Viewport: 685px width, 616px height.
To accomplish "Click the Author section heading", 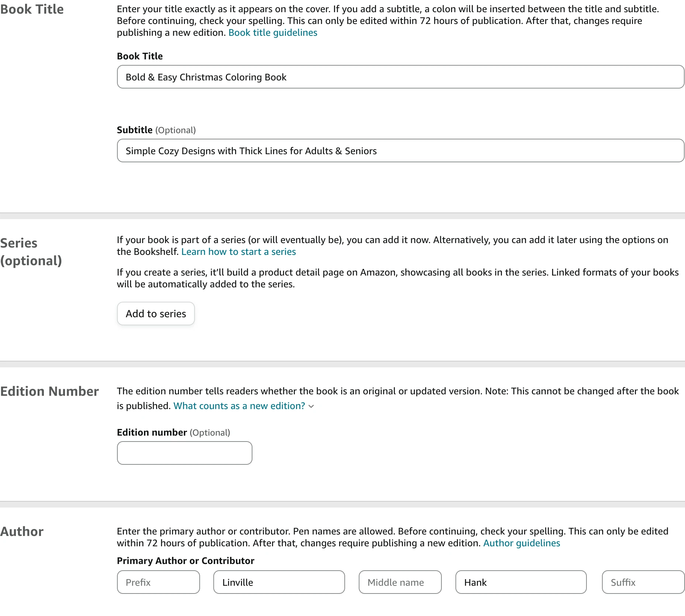I will point(22,531).
